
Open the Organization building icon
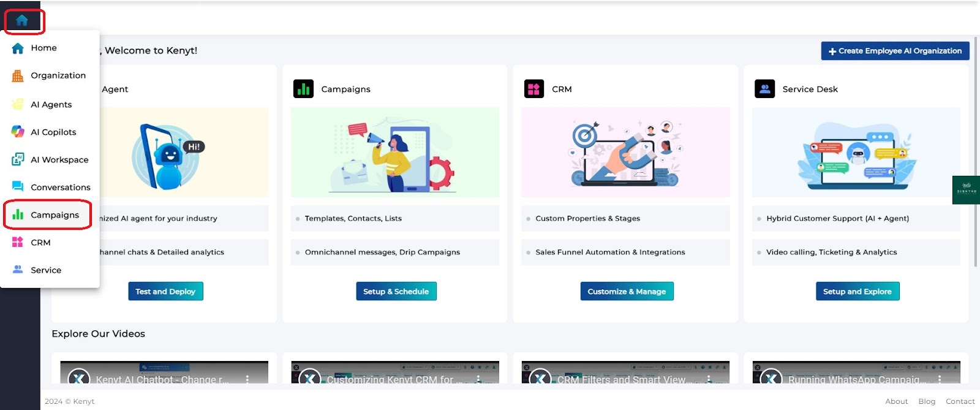point(18,76)
